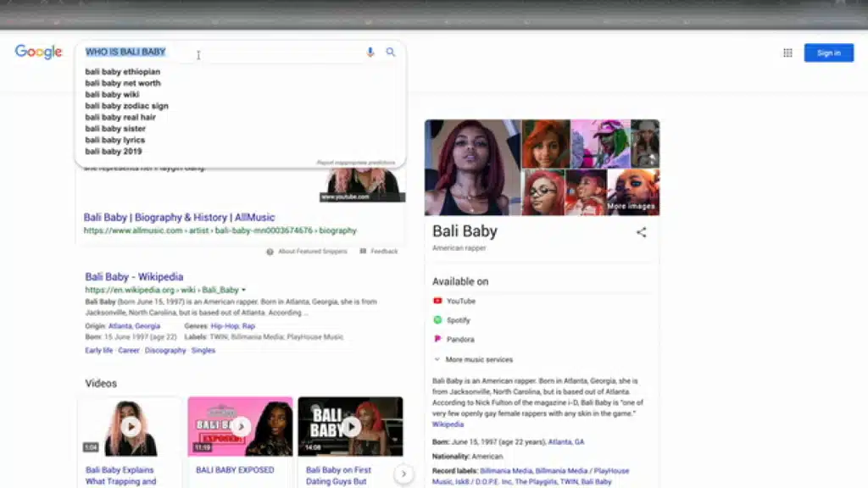Show next videos in carousel
Screen dimensions: 868x488
click(404, 474)
